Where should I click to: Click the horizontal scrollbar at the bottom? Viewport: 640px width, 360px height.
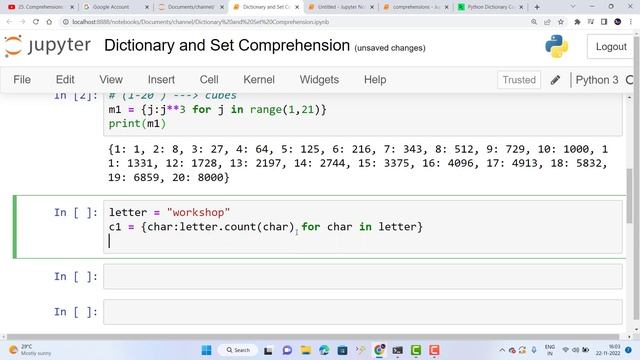(x=313, y=337)
